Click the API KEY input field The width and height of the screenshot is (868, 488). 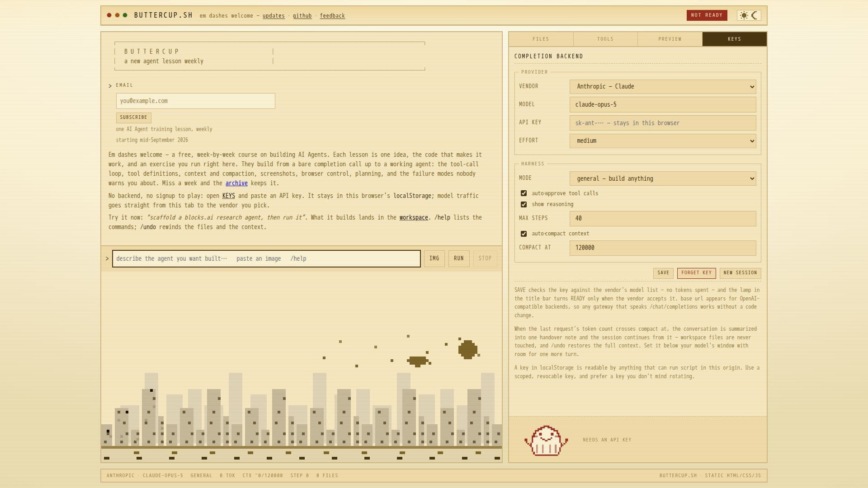pos(663,123)
